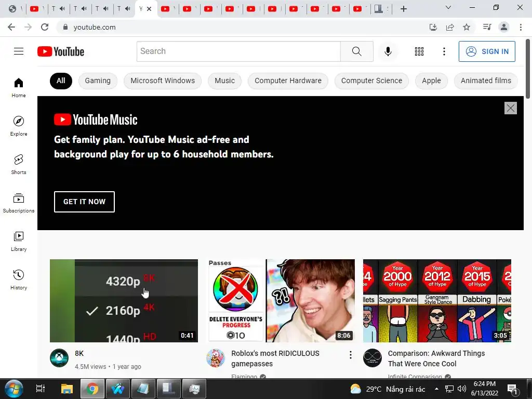Viewport: 532px width, 399px height.
Task: Select the All filter chip
Action: (x=61, y=81)
